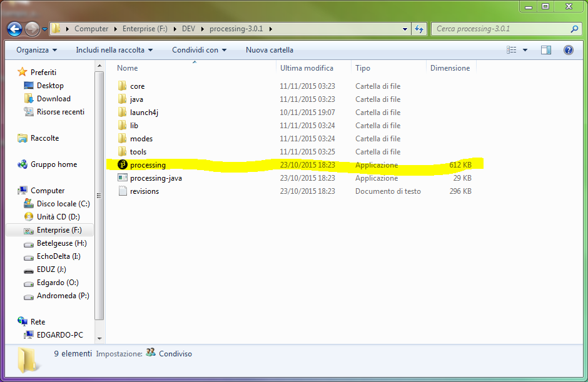Viewport: 588px width, 382px height.
Task: Click the Condiviso status icon in details pane
Action: (x=151, y=353)
